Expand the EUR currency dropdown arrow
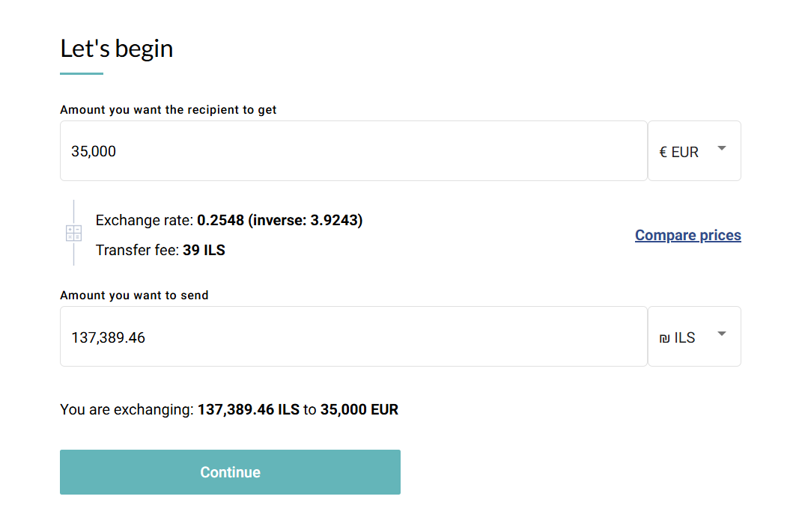799x532 pixels. 721,149
